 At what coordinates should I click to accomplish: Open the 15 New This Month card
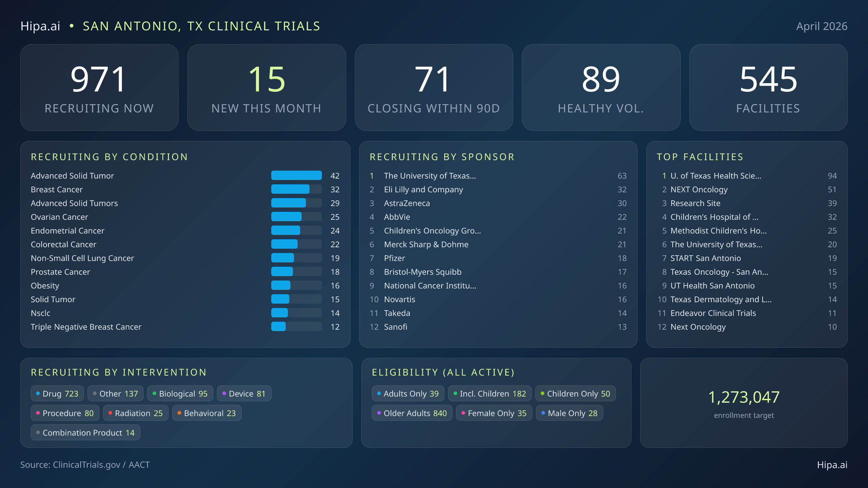267,87
